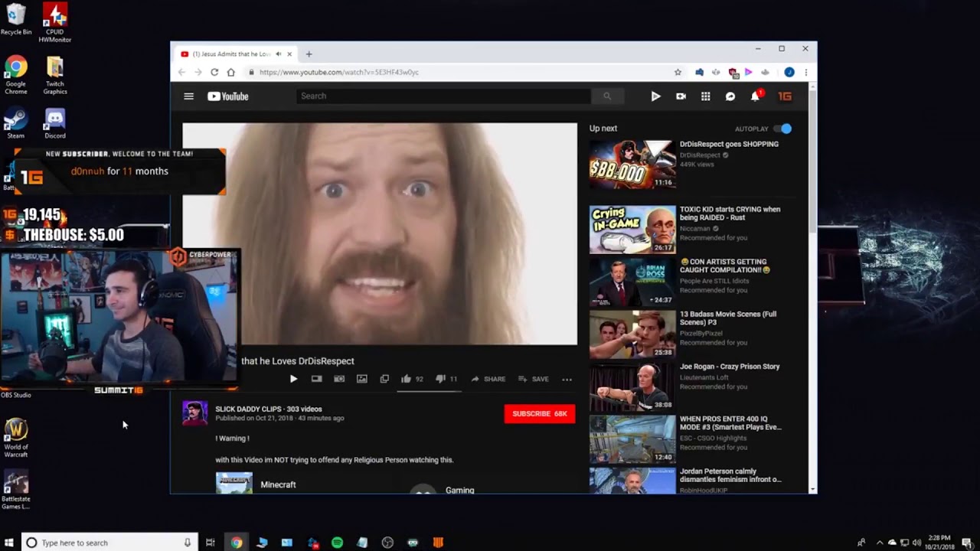Open DrDisRespect goes SHOPPING thumbnail
This screenshot has width=980, height=551.
pyautogui.click(x=632, y=163)
